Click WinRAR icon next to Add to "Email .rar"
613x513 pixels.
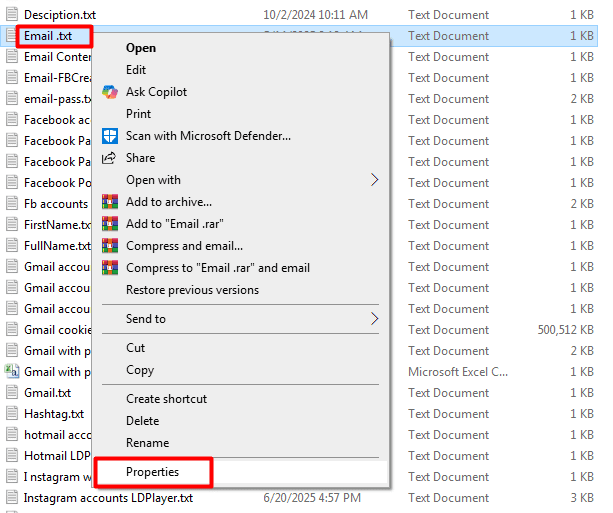click(x=110, y=224)
